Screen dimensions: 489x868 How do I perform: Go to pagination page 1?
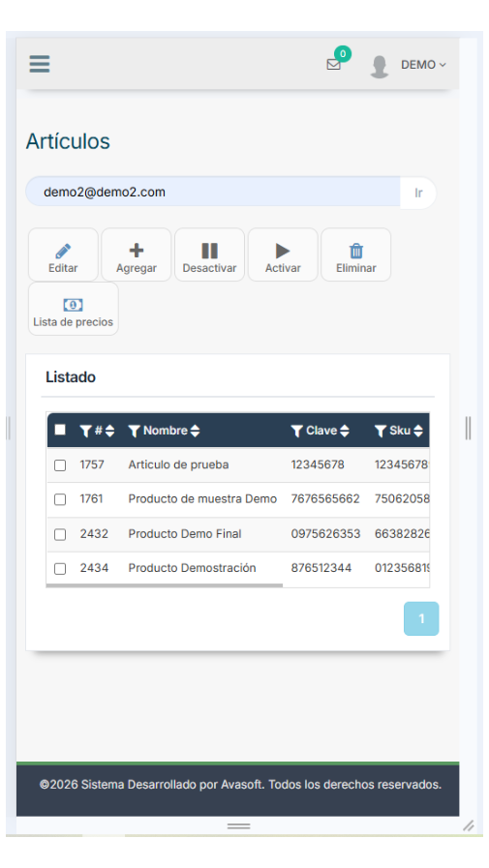421,619
